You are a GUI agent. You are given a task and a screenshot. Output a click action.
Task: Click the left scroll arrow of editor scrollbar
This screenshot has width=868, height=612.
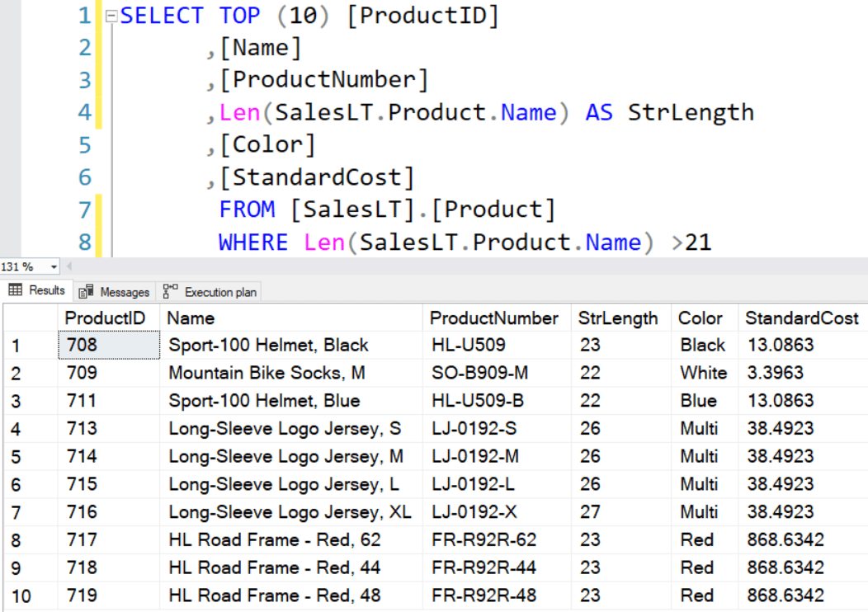click(x=69, y=266)
